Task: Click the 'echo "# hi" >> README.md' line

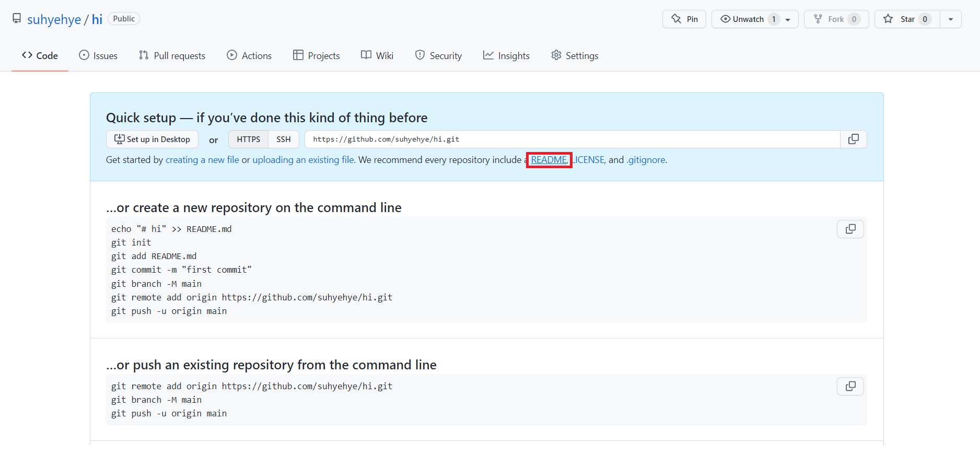Action: 171,229
